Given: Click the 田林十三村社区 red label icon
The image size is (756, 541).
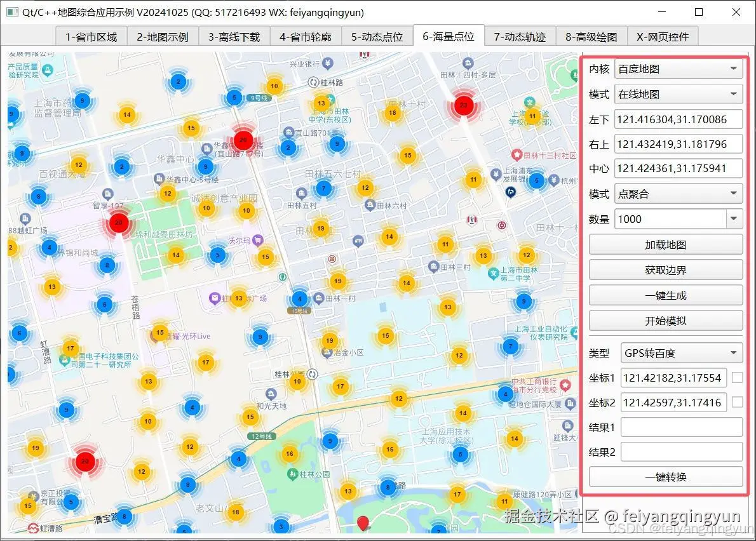Looking at the screenshot, I should [x=517, y=154].
